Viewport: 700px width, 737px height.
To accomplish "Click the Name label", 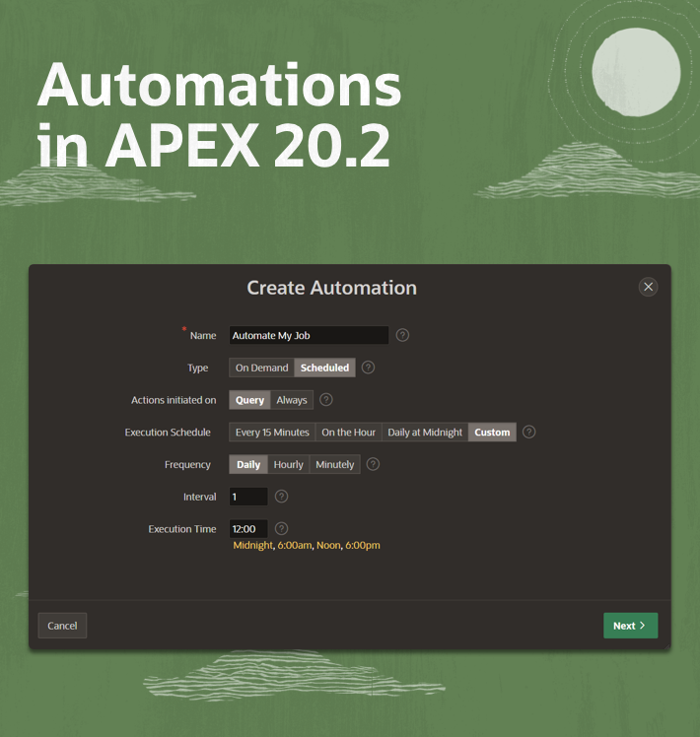I will [203, 336].
